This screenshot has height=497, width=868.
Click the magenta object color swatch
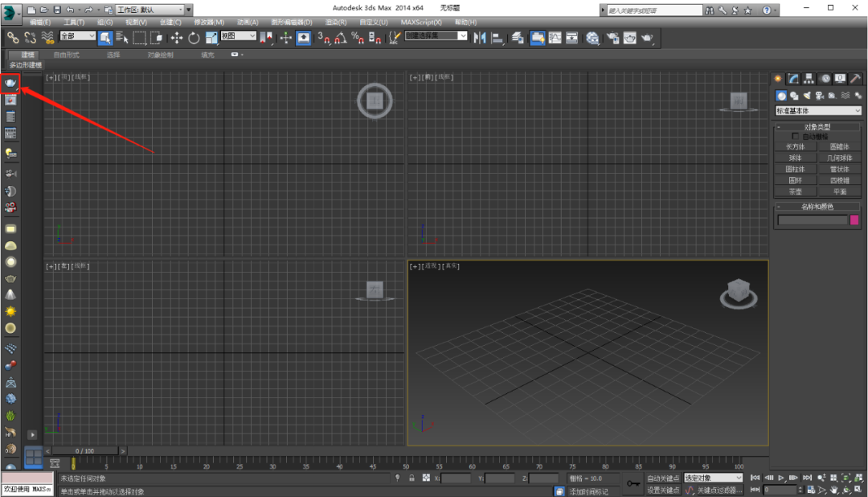[854, 220]
